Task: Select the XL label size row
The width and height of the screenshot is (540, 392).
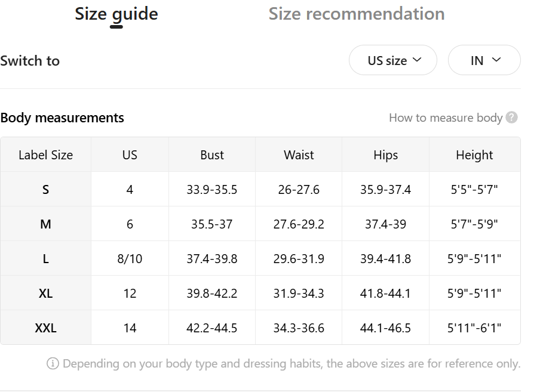Action: (260, 294)
